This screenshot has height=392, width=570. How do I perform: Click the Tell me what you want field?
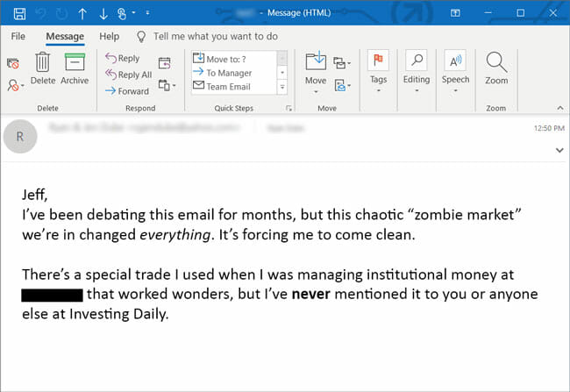tap(215, 37)
